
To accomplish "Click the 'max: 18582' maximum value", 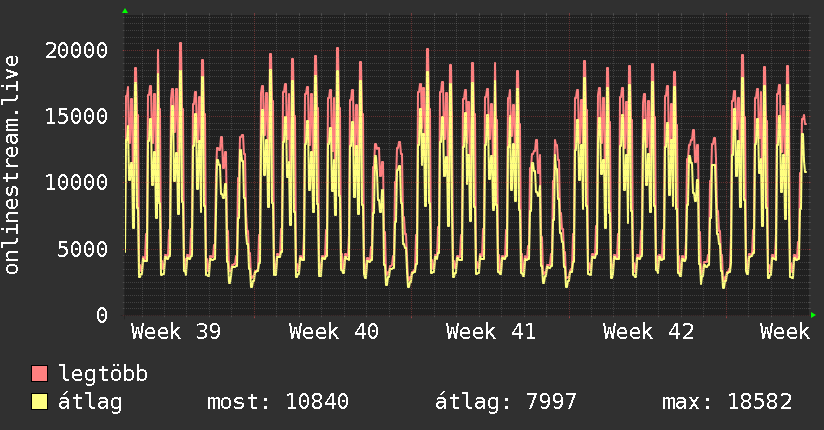I will tap(727, 402).
